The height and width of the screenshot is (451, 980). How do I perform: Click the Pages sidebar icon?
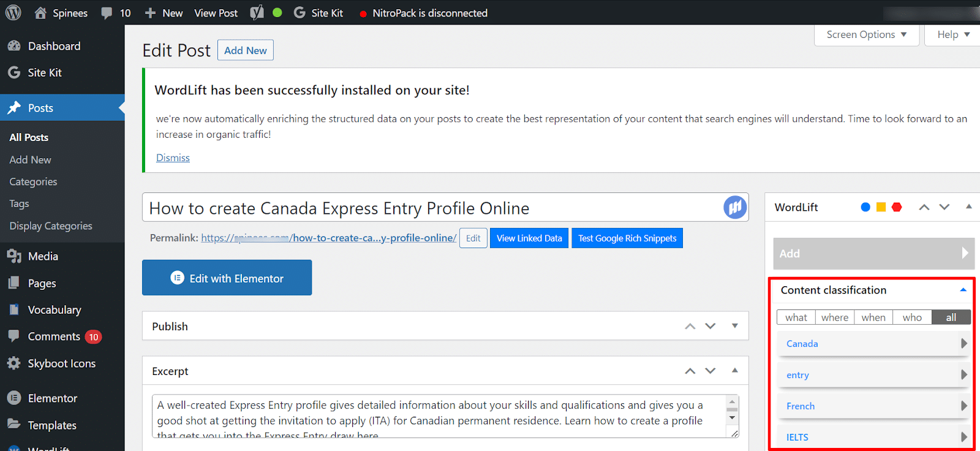point(14,283)
